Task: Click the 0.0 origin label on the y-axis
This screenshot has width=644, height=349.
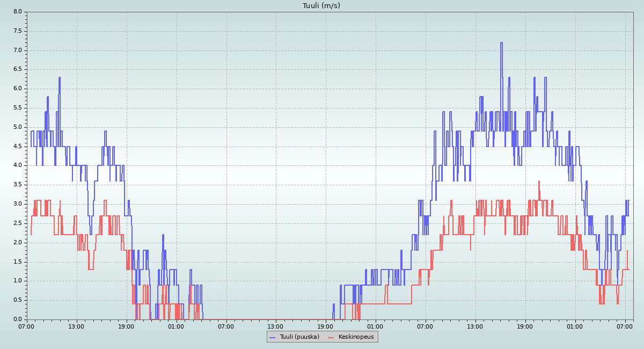Action: (x=17, y=319)
